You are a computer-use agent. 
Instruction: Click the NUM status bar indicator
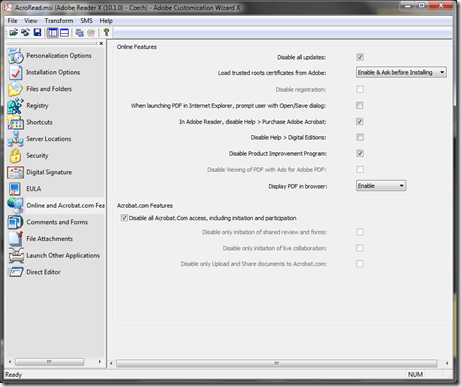tap(415, 375)
